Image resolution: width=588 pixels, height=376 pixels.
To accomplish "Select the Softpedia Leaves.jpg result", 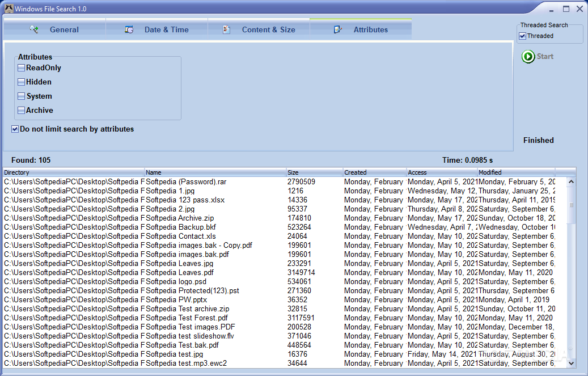I will (x=280, y=263).
